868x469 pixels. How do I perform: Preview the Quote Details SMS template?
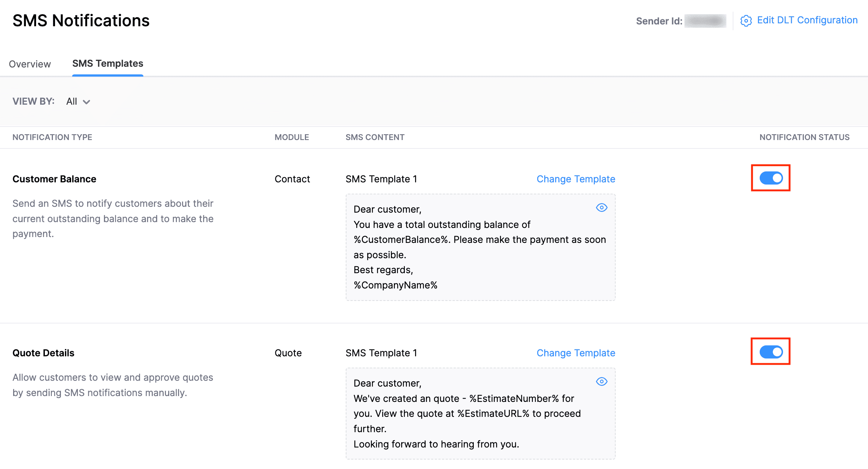pyautogui.click(x=602, y=381)
